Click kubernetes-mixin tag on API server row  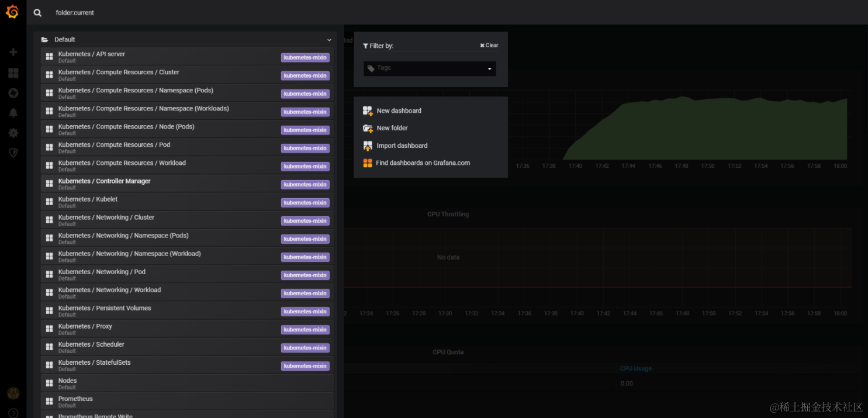tap(305, 57)
